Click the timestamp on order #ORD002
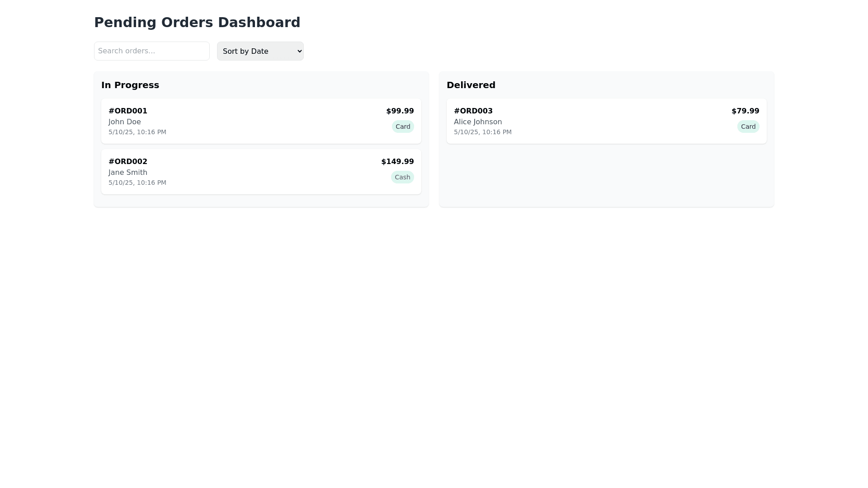This screenshot has height=488, width=868. [137, 183]
